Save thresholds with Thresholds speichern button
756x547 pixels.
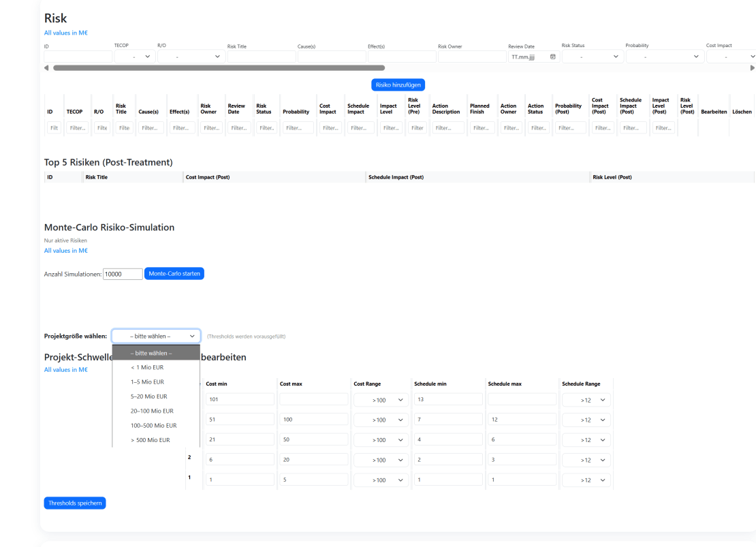point(75,503)
